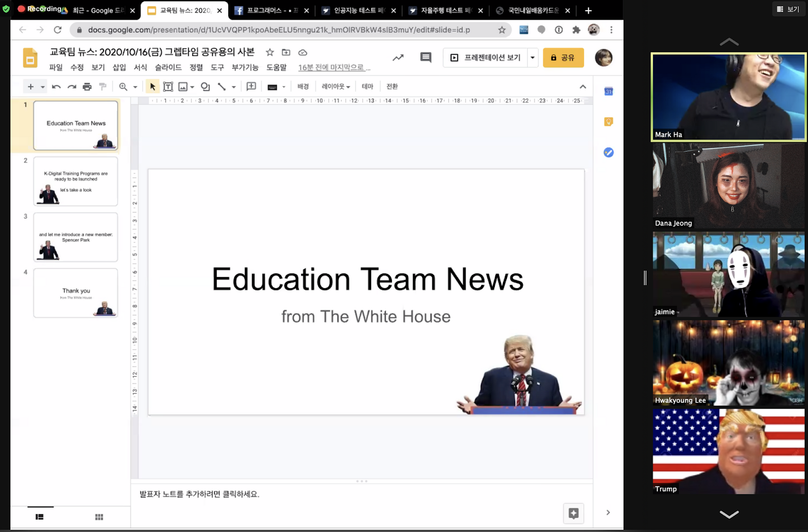Select slide 3 Spencer Park thumbnail
The width and height of the screenshot is (808, 532).
(x=76, y=237)
